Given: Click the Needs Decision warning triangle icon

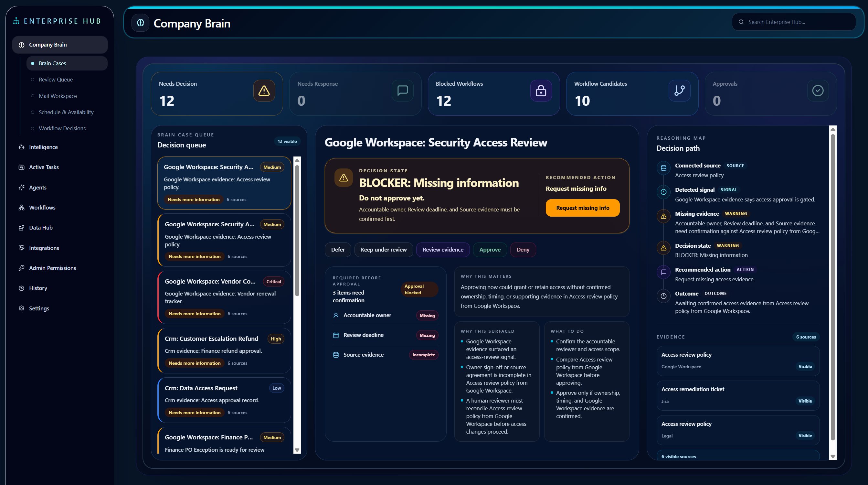Looking at the screenshot, I should (264, 90).
